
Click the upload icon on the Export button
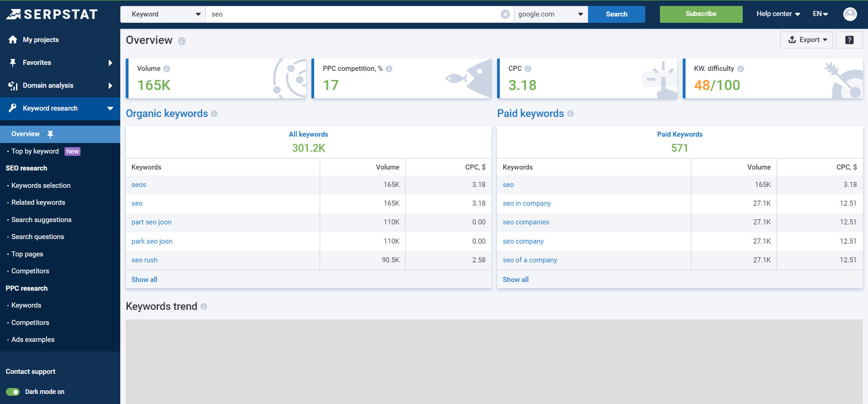[792, 40]
